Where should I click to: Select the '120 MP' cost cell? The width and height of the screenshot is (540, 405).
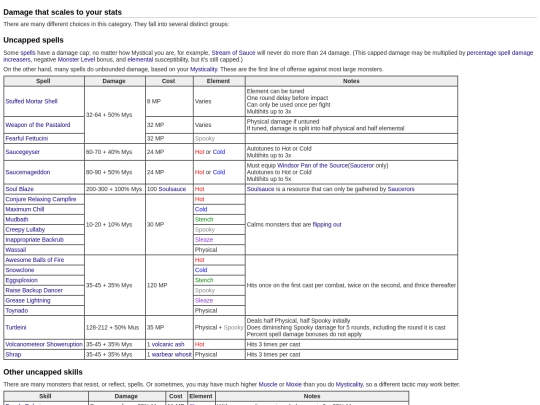click(x=169, y=285)
